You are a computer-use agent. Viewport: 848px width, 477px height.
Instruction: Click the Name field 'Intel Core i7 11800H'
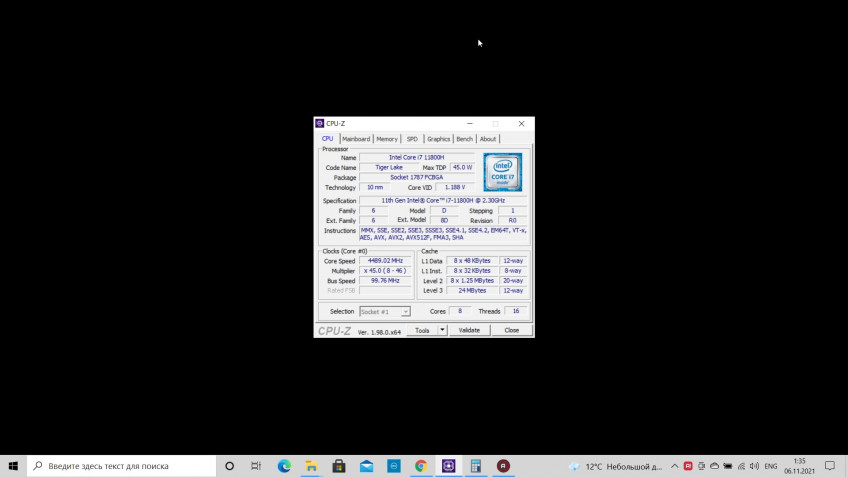pos(416,157)
